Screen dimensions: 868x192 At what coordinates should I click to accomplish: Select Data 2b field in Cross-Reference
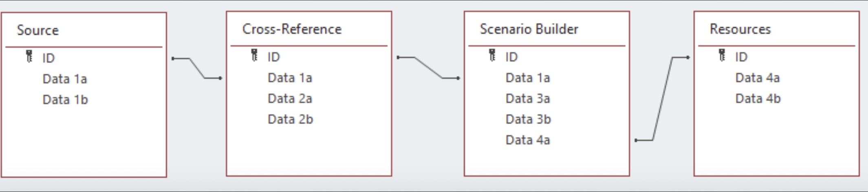point(290,119)
